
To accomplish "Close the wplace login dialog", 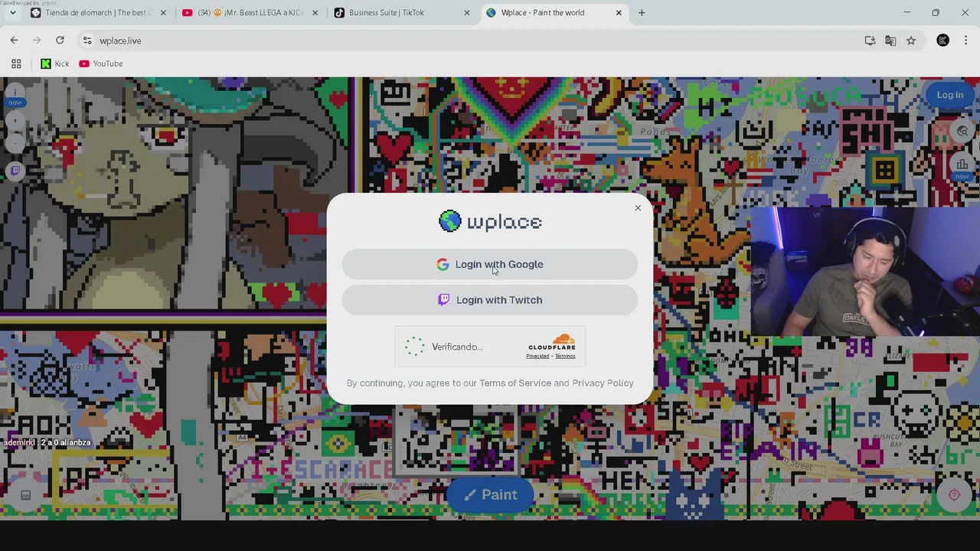I will (x=638, y=208).
